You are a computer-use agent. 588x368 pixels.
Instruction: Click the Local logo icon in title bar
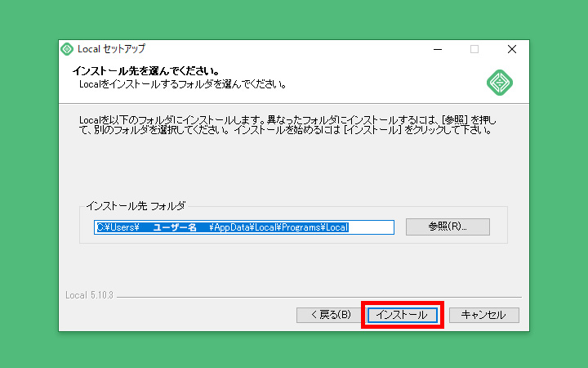coord(67,49)
